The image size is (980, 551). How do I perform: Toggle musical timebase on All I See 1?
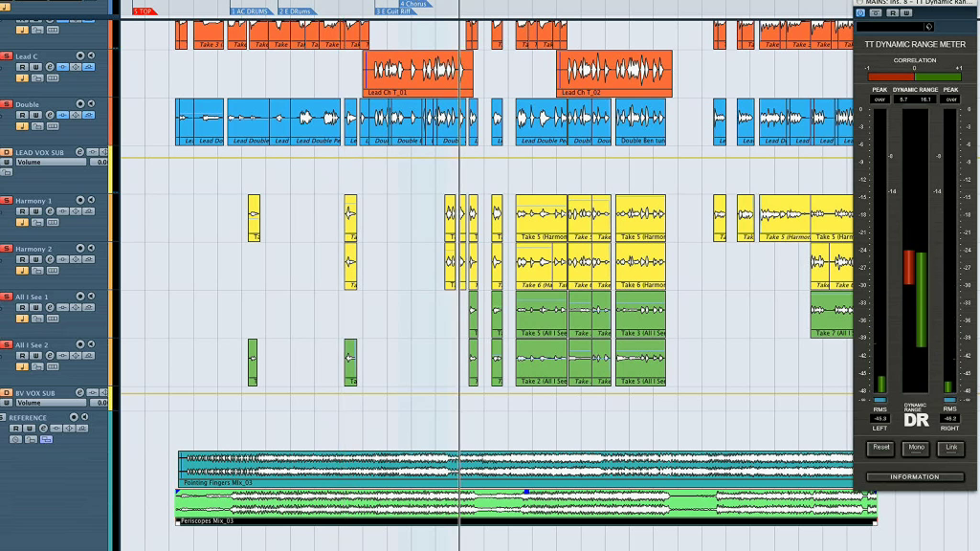pos(23,319)
